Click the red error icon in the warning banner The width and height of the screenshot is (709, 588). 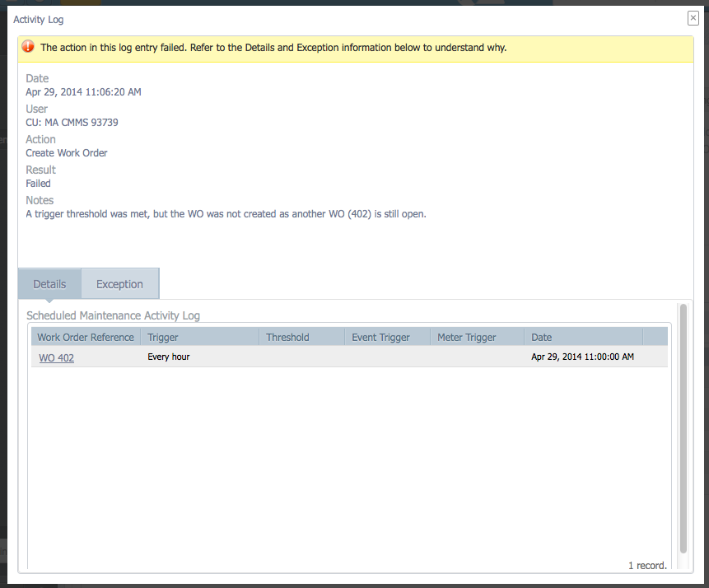click(x=27, y=47)
